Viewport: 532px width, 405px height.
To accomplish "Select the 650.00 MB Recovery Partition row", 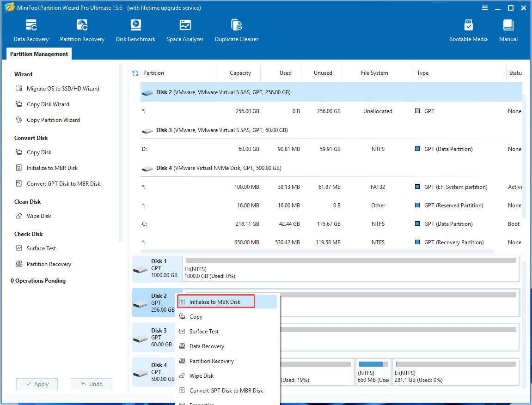I will tap(331, 242).
